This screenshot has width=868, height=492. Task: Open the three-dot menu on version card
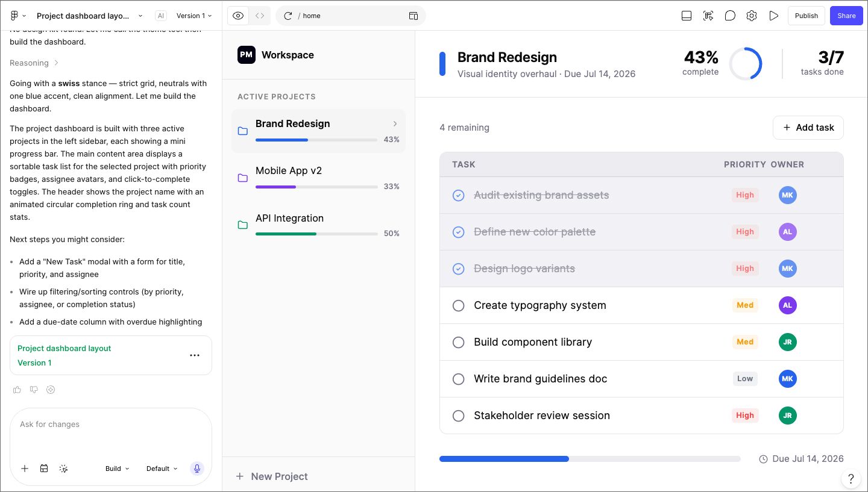[x=195, y=355]
